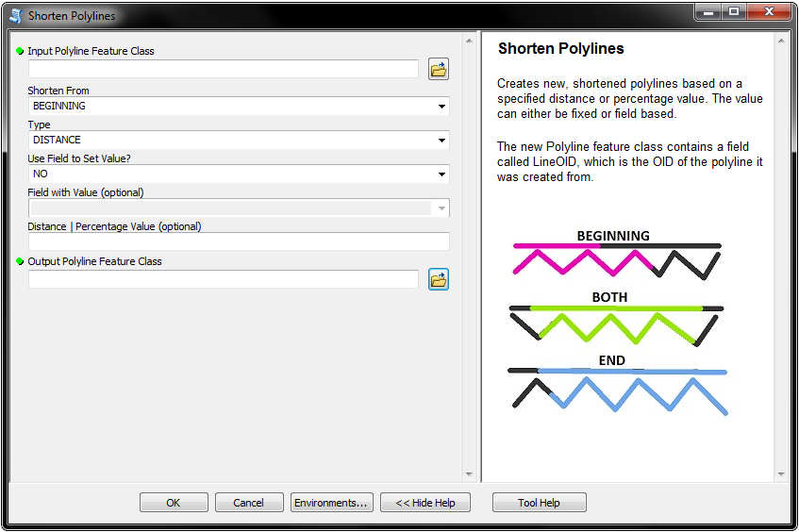Click help pane scroll down arrow
799x532 pixels.
[x=781, y=474]
